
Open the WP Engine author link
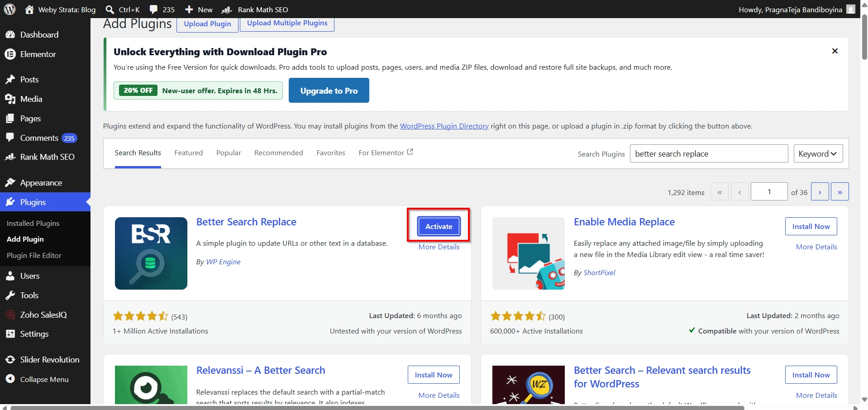223,262
